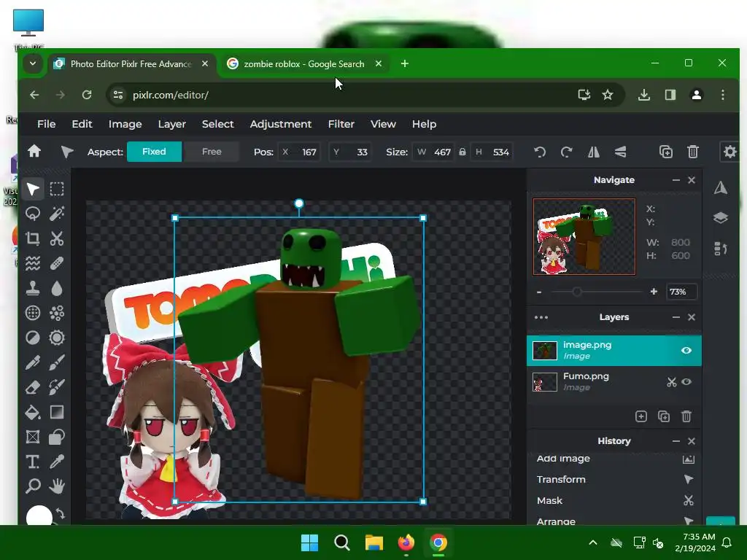Image resolution: width=747 pixels, height=560 pixels.
Task: Open the Adjustment menu
Action: 281,124
